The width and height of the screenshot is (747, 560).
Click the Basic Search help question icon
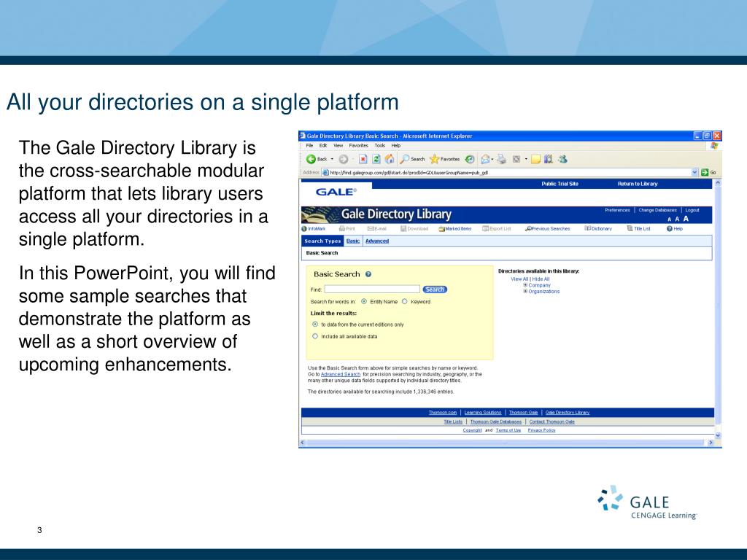tap(368, 274)
